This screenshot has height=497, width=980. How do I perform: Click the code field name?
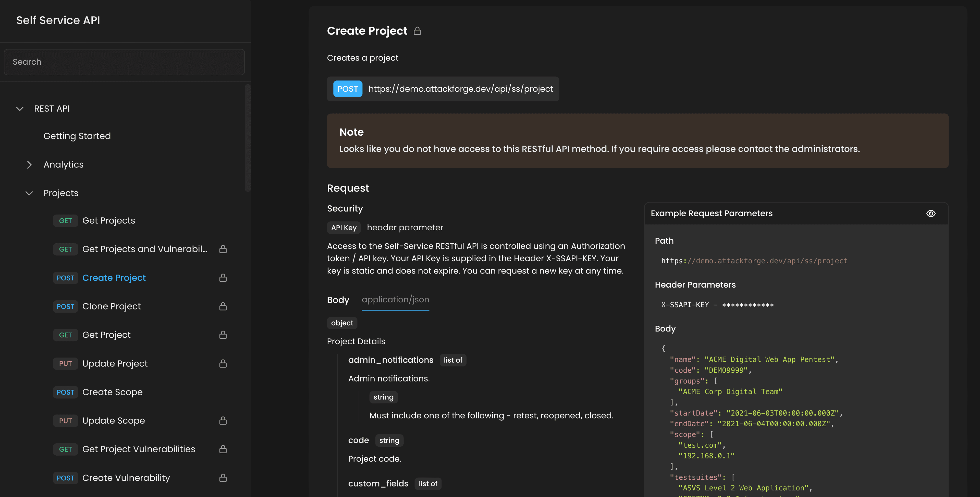tap(358, 440)
